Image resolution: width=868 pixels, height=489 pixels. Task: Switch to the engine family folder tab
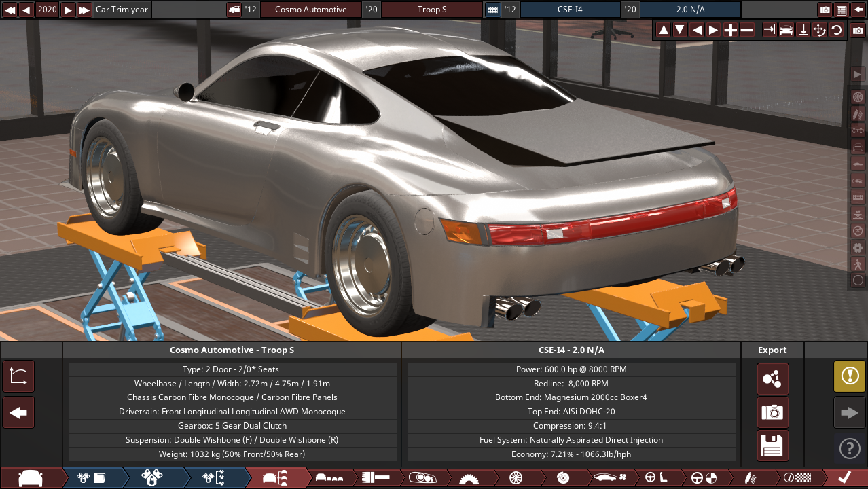91,478
